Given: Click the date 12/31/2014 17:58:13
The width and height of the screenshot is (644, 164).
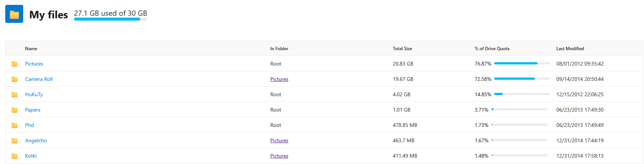Looking at the screenshot, I should tap(580, 156).
